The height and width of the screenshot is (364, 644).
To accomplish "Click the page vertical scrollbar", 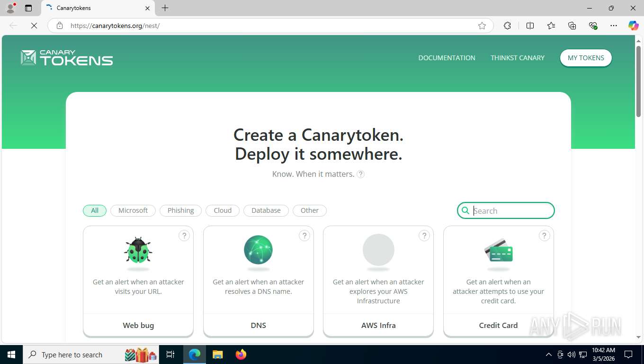I will point(638,82).
